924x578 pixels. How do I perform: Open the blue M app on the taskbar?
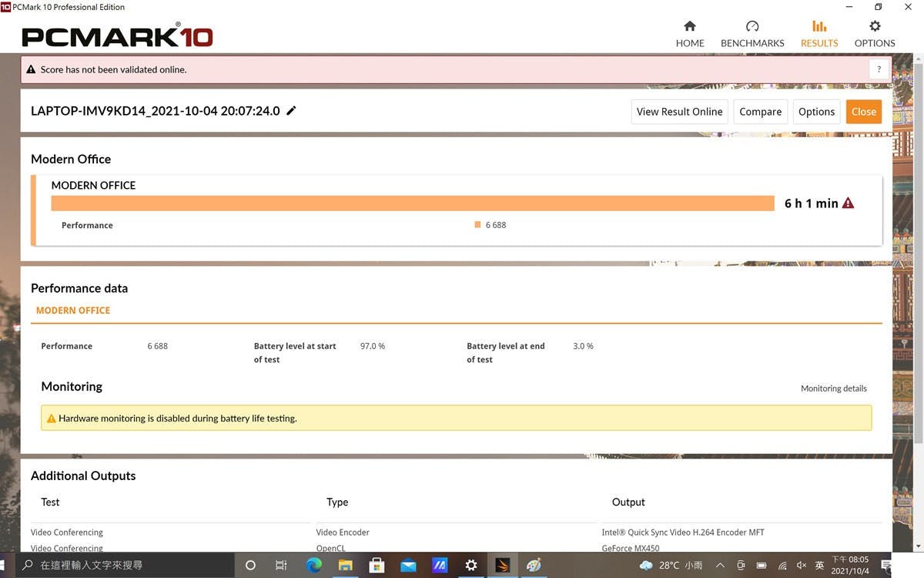pos(440,565)
